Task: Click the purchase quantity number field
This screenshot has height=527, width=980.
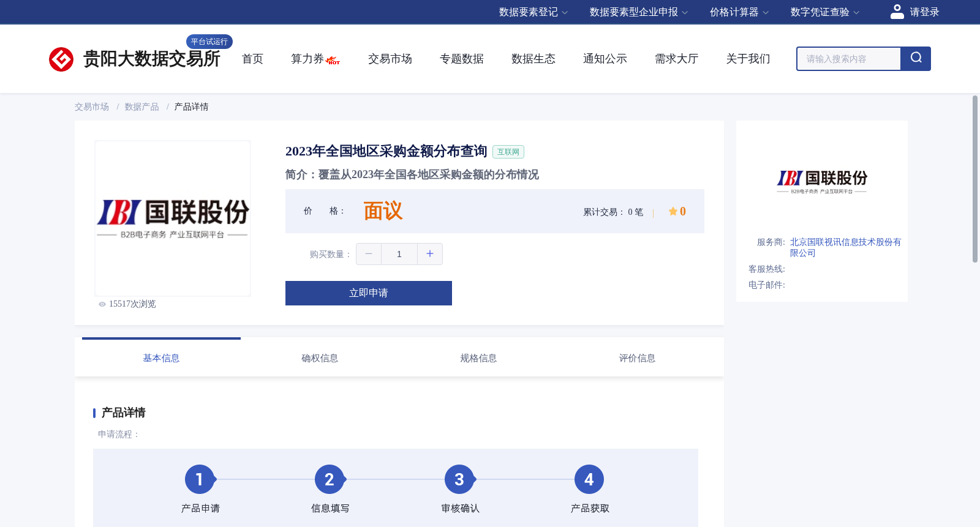Action: tap(399, 254)
